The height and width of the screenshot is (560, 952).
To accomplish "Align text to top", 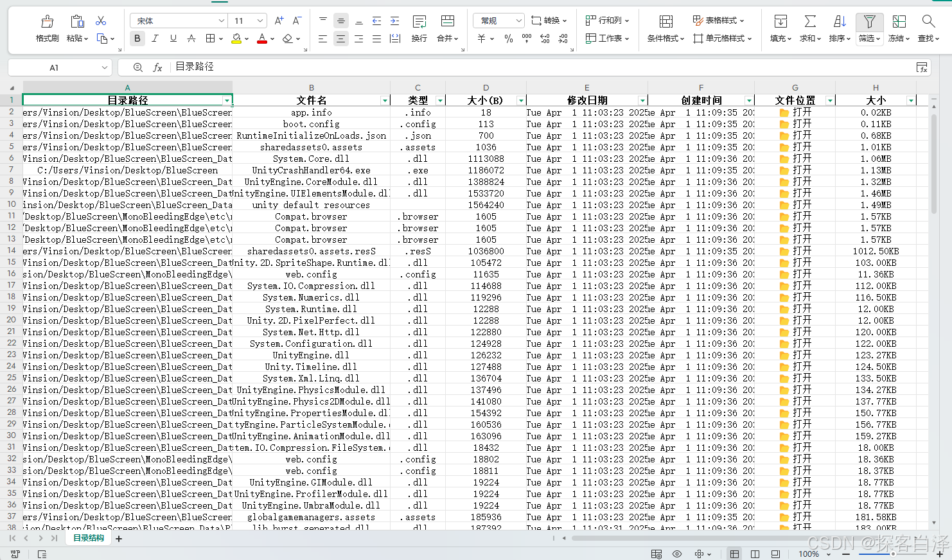I will (323, 21).
